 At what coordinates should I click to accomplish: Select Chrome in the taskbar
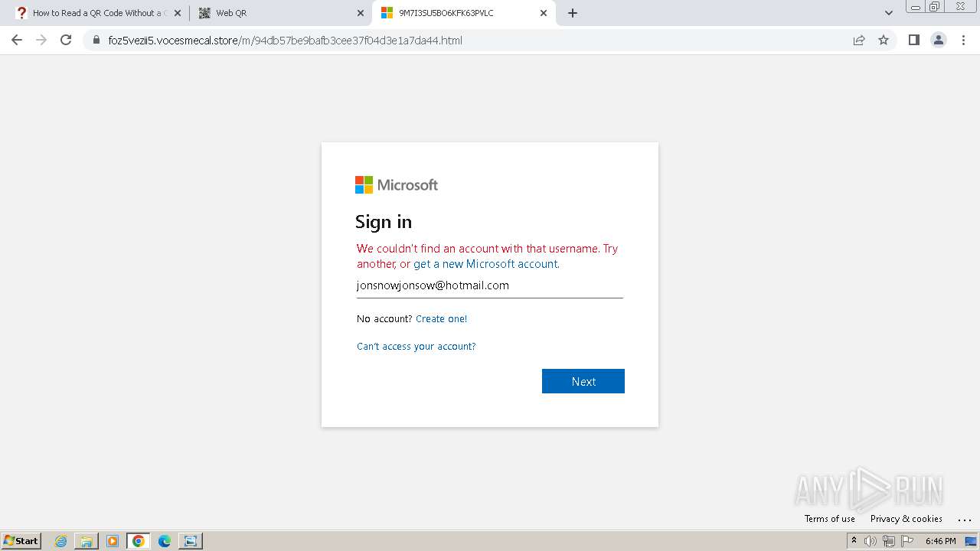(x=139, y=541)
